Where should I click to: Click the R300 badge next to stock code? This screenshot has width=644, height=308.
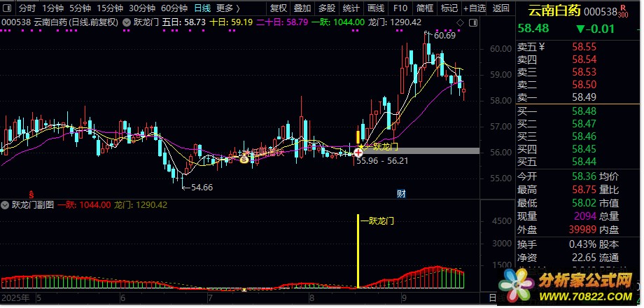point(624,13)
